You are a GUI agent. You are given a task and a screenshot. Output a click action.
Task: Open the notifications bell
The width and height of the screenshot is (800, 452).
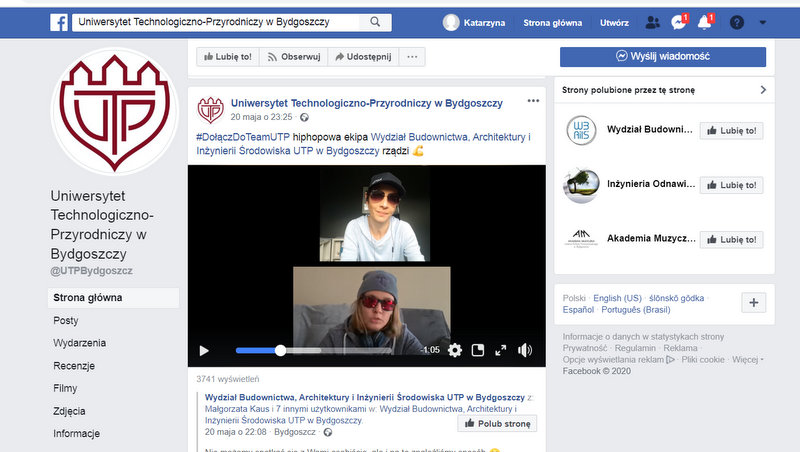705,22
